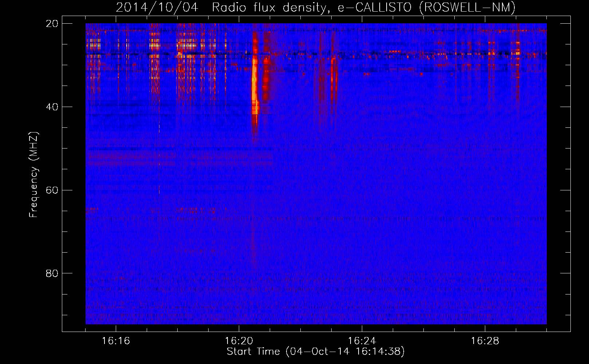589x364 pixels.
Task: Click the 20 MHz frequency tick label
Action: [52, 24]
